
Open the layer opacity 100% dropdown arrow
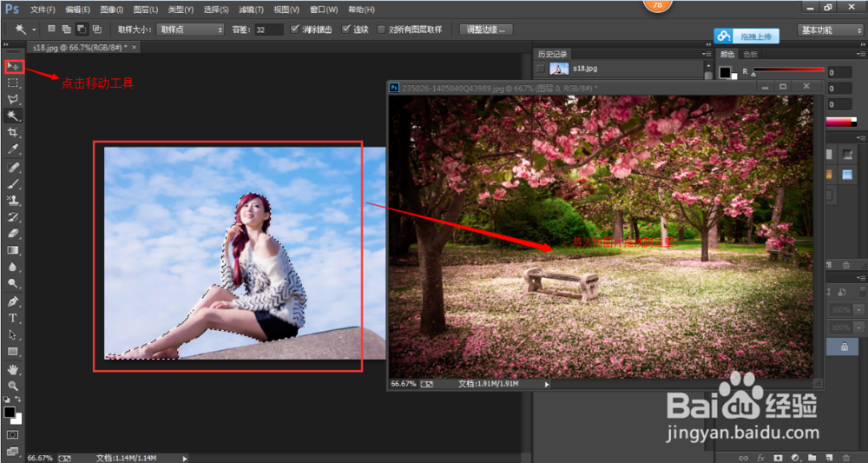tap(859, 310)
